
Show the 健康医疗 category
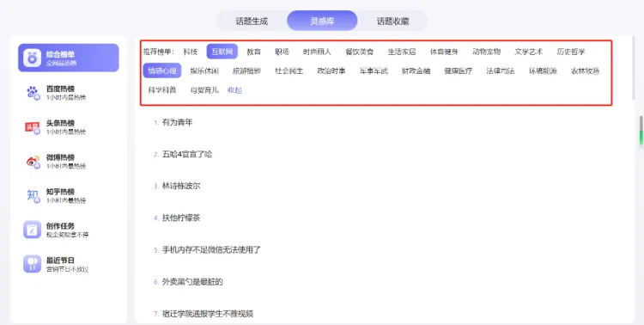click(x=459, y=71)
